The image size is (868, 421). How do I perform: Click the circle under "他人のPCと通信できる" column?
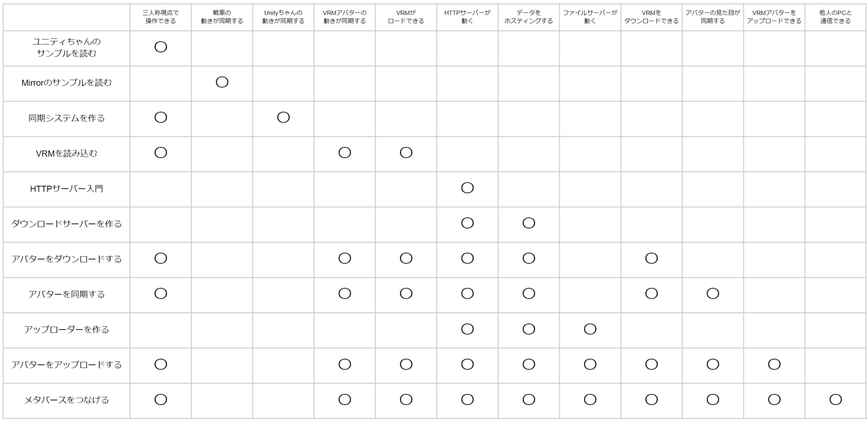[x=835, y=399]
